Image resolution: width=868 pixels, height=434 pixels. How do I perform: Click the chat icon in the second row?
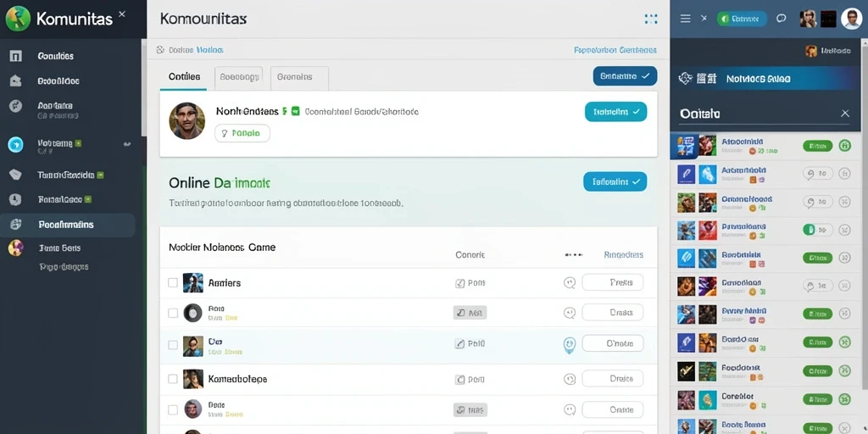coord(569,314)
